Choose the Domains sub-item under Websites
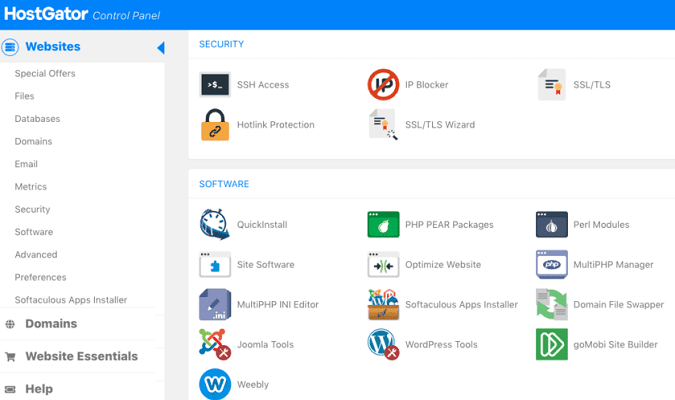The image size is (675, 400). 33,141
